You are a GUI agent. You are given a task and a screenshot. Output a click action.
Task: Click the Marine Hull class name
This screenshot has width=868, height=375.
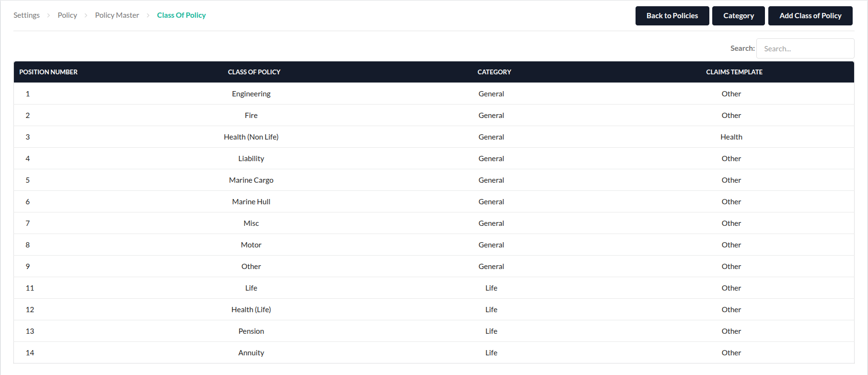(251, 202)
